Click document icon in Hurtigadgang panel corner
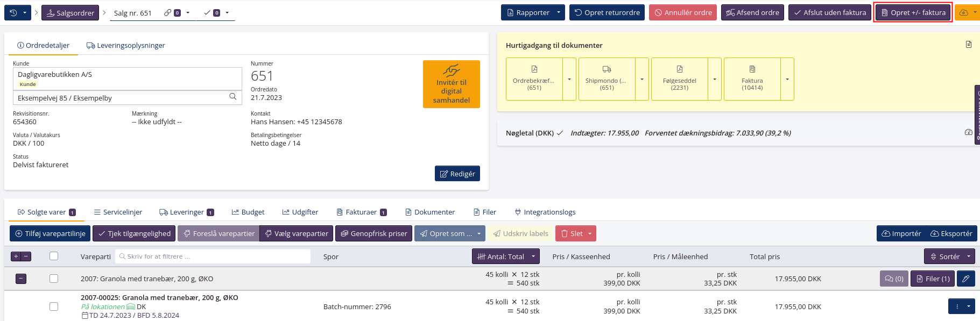 click(x=968, y=45)
